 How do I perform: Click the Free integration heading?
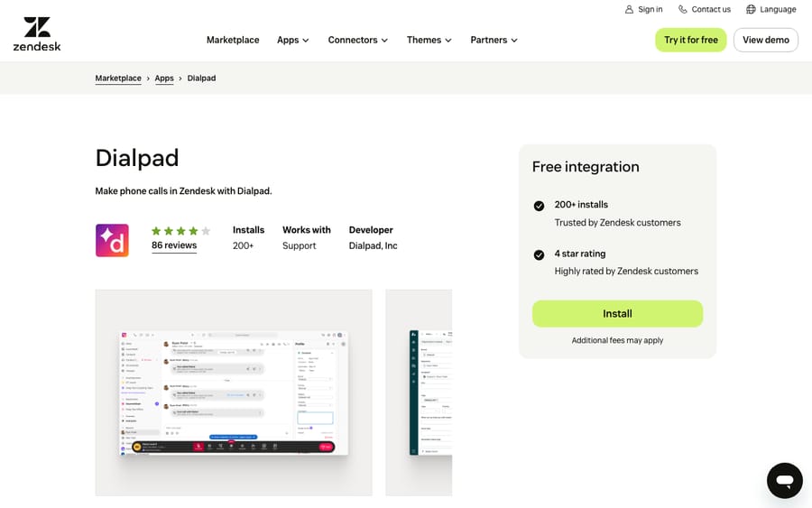pyautogui.click(x=586, y=167)
